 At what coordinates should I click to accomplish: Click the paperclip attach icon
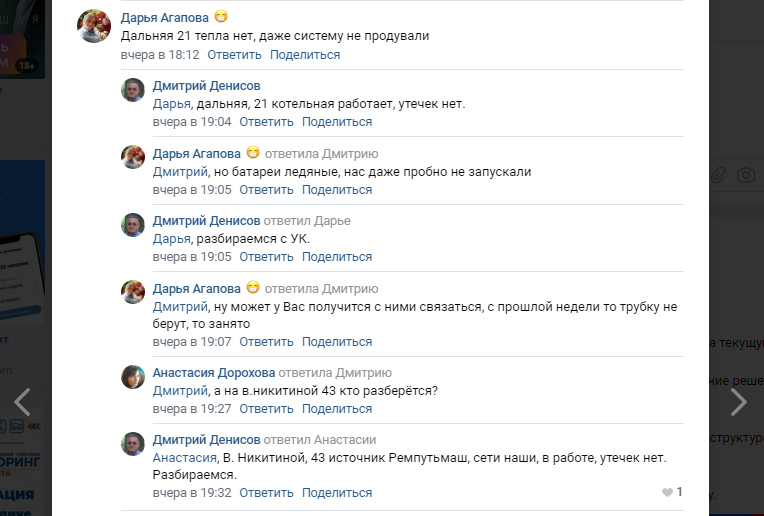click(717, 174)
